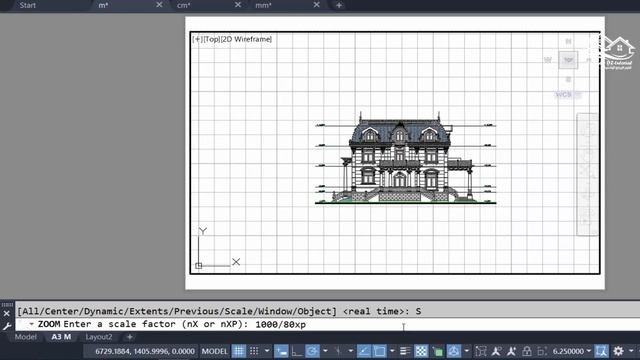Open workspace switching gear icon

[x=618, y=351]
